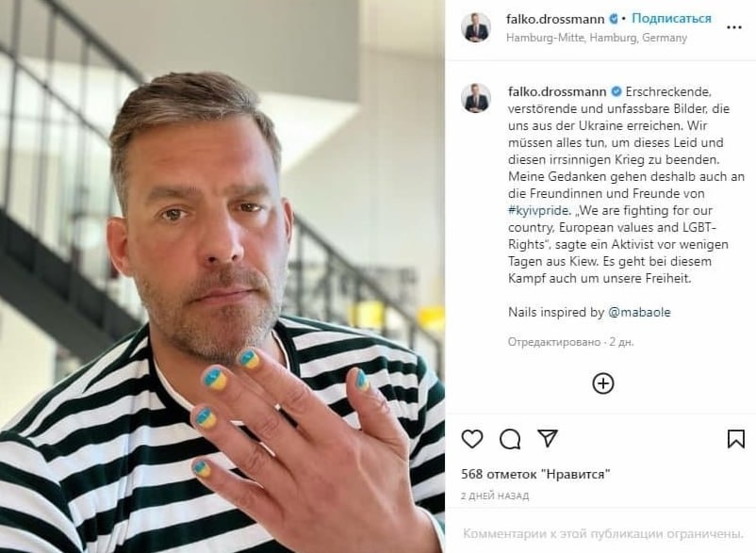
Task: Like the post with heart icon
Action: pyautogui.click(x=472, y=439)
